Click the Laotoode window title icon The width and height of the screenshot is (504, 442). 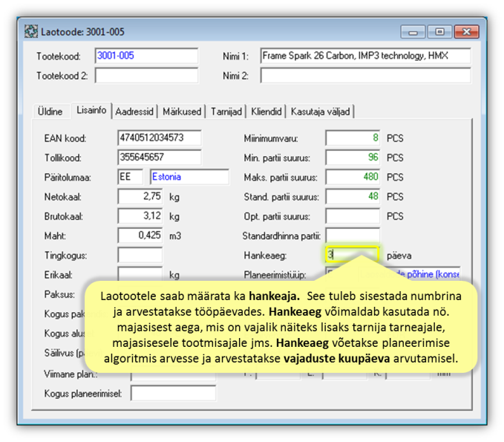(x=31, y=31)
